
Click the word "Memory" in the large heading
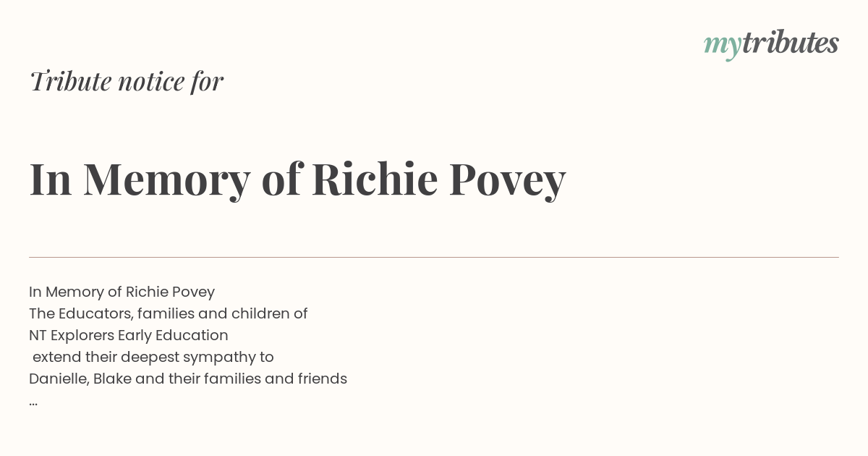tap(166, 181)
